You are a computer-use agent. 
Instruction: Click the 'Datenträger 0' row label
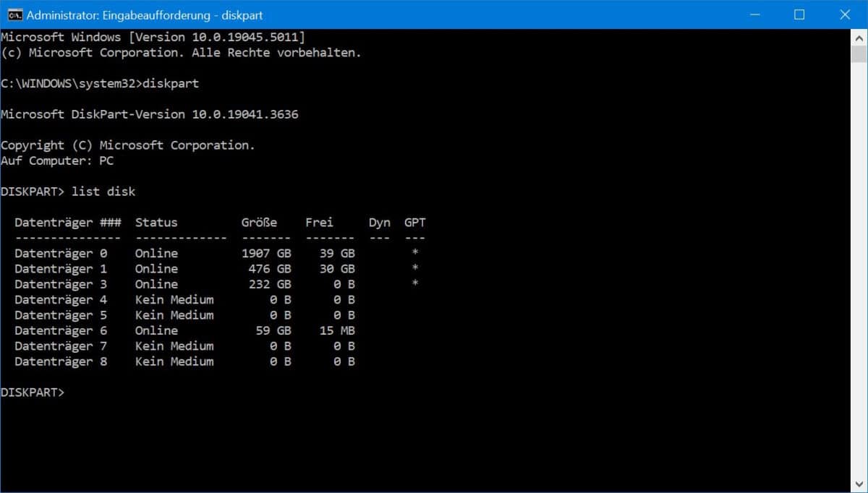click(61, 253)
